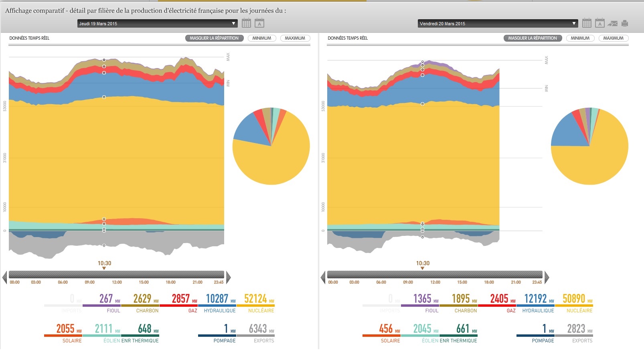The image size is (644, 350).
Task: Open the calendar grid icon beside the Vendredi 20 Mars date
Action: click(587, 23)
